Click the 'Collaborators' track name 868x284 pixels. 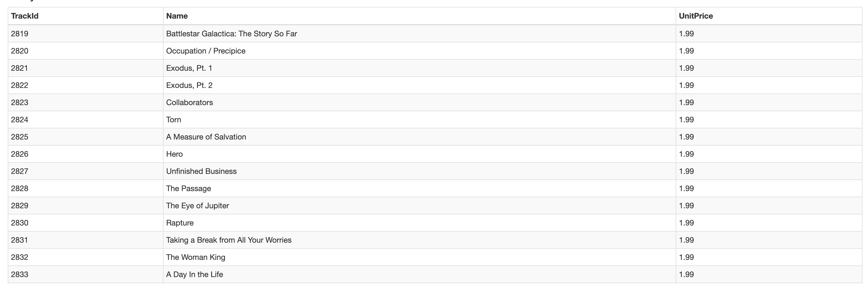(189, 103)
